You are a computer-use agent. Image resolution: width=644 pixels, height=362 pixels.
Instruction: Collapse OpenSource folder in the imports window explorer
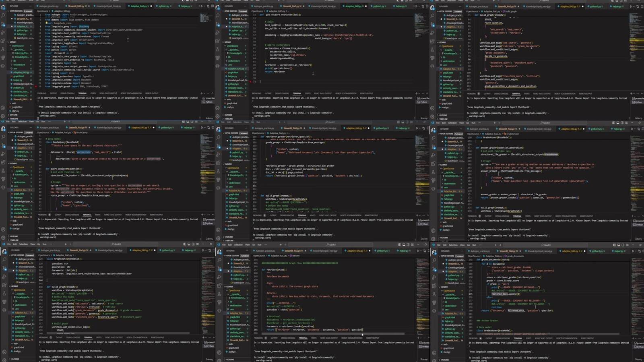coord(18,46)
